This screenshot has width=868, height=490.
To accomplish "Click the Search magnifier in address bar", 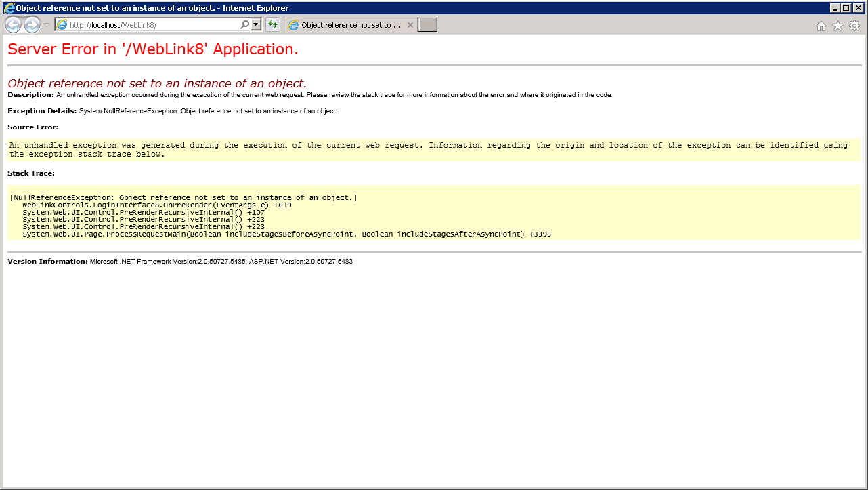I will (x=245, y=25).
